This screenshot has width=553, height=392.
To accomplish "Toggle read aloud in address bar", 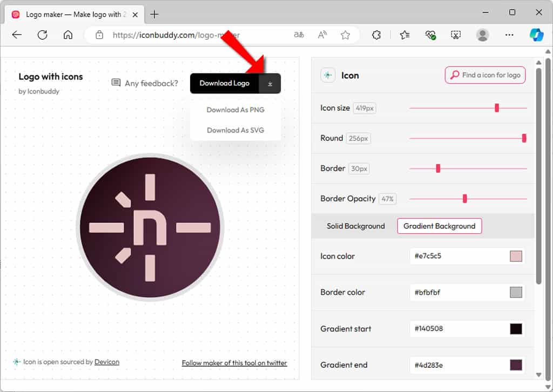I will point(322,35).
